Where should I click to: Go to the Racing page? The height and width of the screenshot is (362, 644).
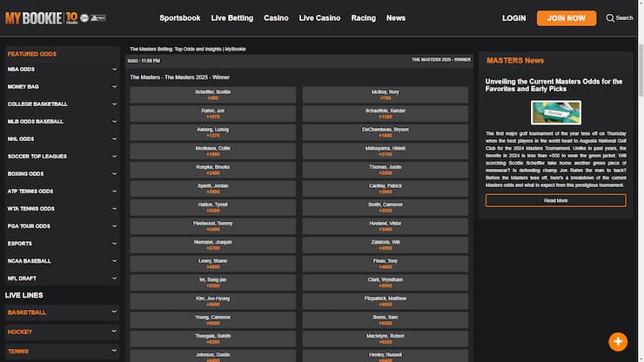(363, 18)
